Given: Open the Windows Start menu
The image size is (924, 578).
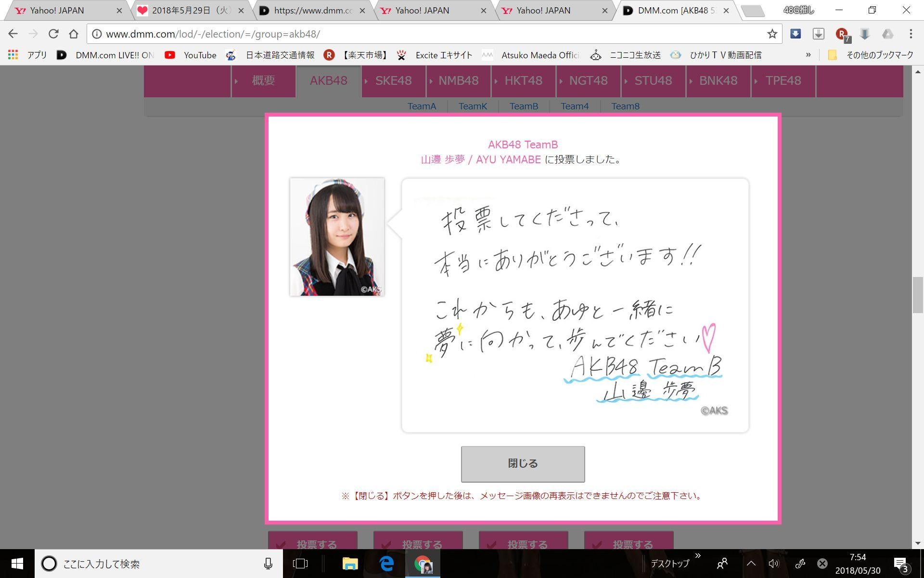Looking at the screenshot, I should (x=17, y=564).
